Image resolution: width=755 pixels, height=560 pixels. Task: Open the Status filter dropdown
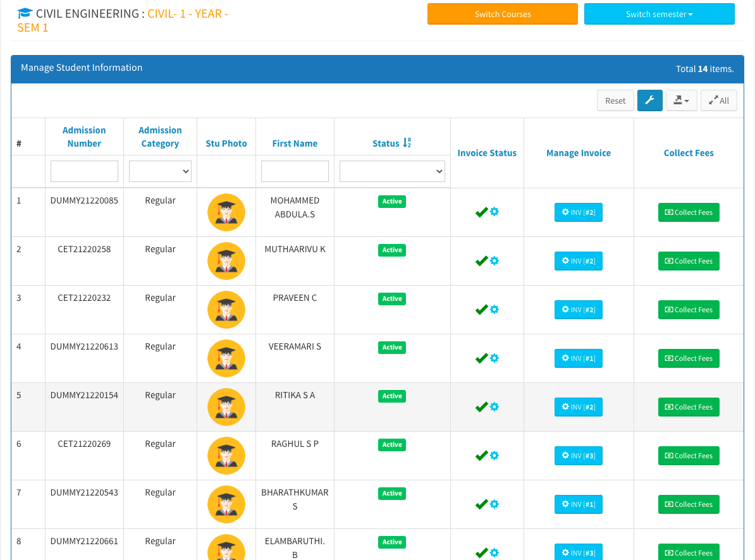tap(392, 171)
